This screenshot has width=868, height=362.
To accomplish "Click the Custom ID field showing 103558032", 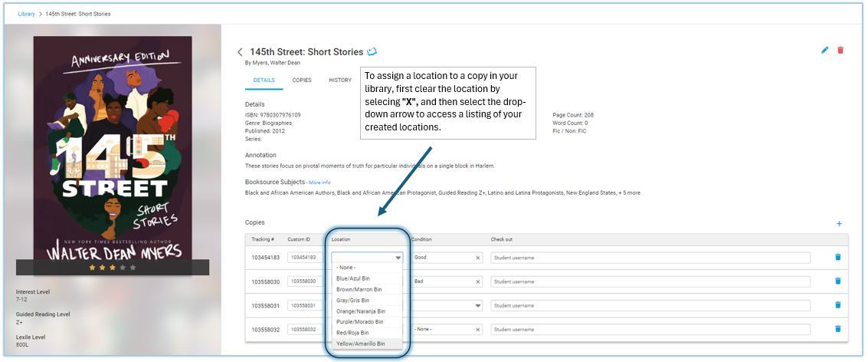I will point(306,330).
